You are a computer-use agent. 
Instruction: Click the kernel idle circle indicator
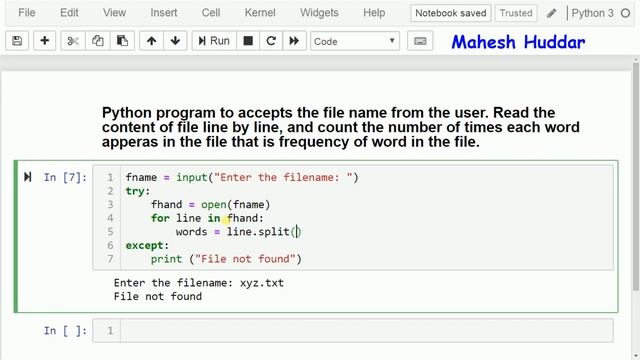click(x=625, y=13)
